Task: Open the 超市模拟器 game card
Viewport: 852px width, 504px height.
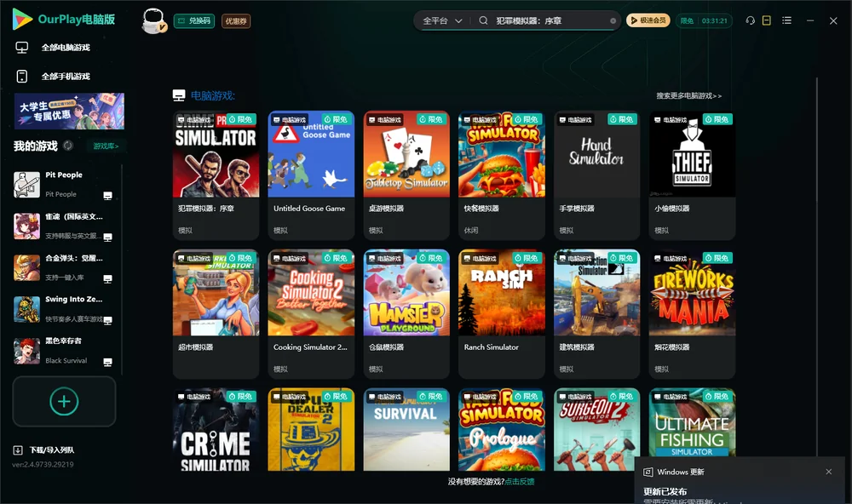Action: (x=216, y=313)
